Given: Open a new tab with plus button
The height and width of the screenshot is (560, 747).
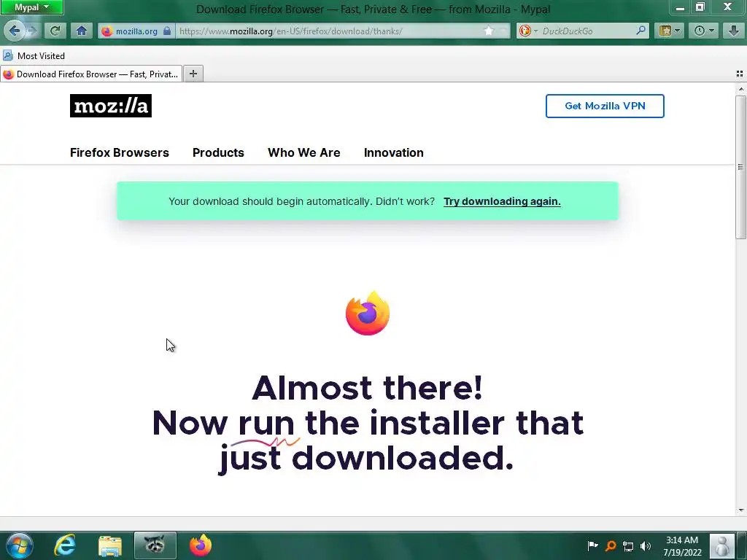Looking at the screenshot, I should (x=193, y=74).
